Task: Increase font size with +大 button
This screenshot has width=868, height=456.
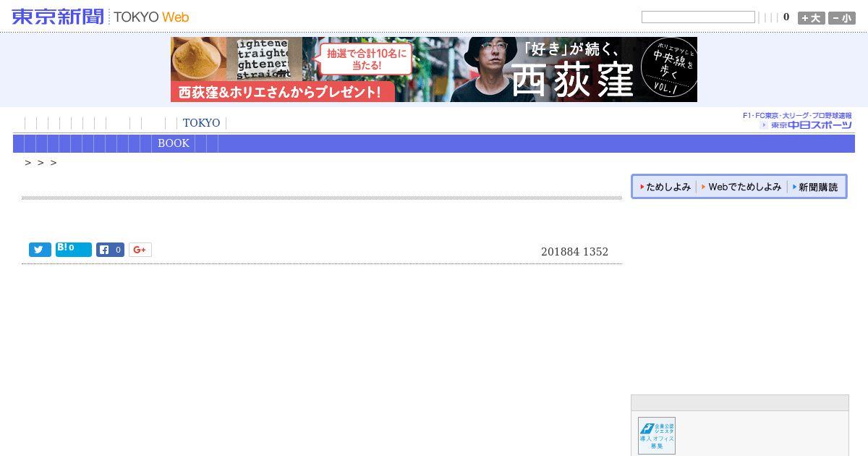Action: (812, 18)
